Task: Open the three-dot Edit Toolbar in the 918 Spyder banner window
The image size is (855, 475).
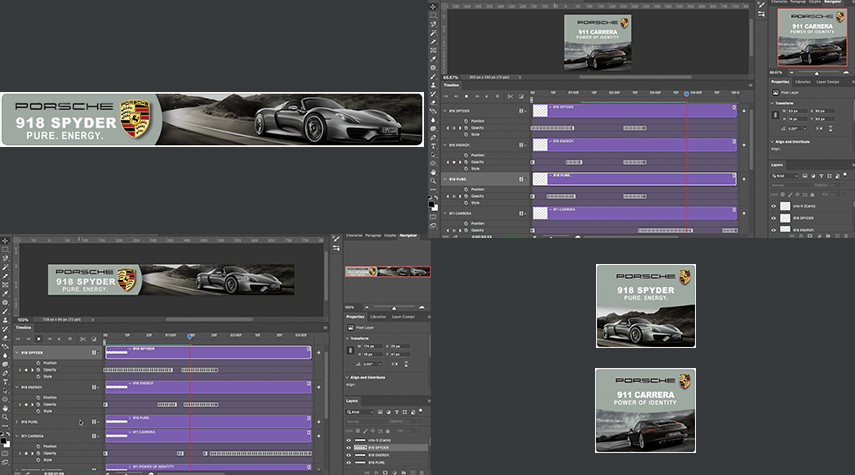Action: coord(5,425)
